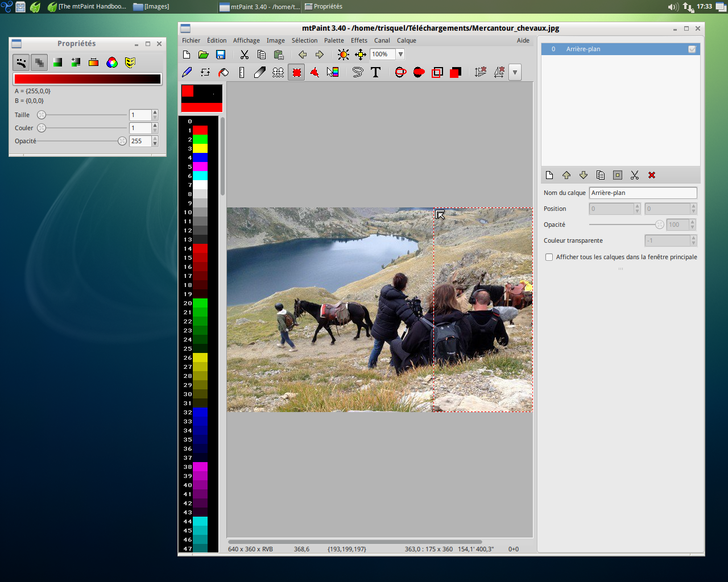The width and height of the screenshot is (728, 582).
Task: Click the Opacité slider in Propriétés
Action: 82,141
